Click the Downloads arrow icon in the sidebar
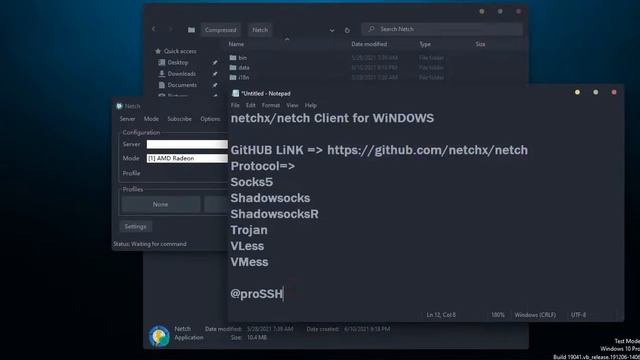The width and height of the screenshot is (640, 360). pos(162,73)
